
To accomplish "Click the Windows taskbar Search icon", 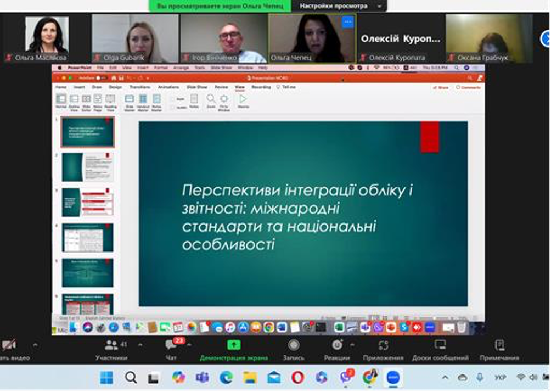I will click(x=131, y=378).
